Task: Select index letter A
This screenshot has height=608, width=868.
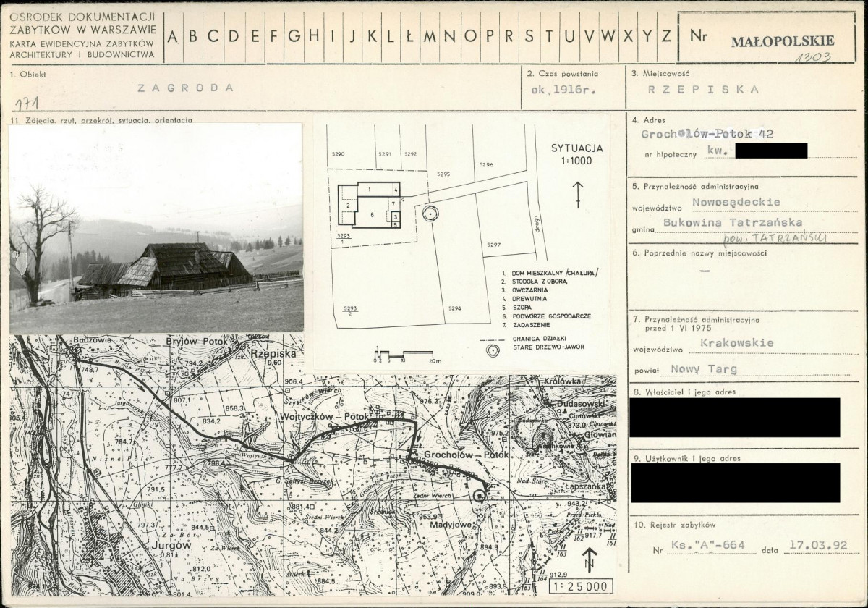Action: pos(174,36)
